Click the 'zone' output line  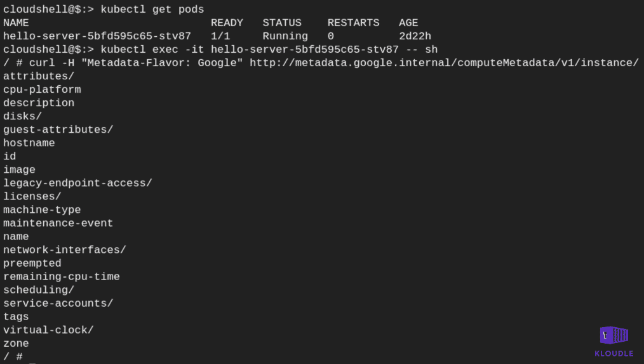tap(16, 344)
